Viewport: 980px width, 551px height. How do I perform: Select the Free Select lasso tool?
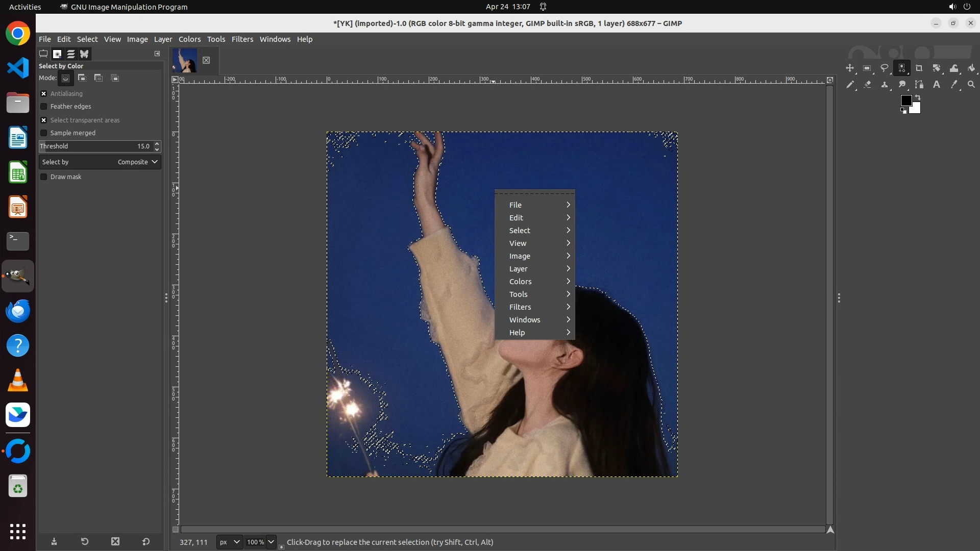click(885, 68)
